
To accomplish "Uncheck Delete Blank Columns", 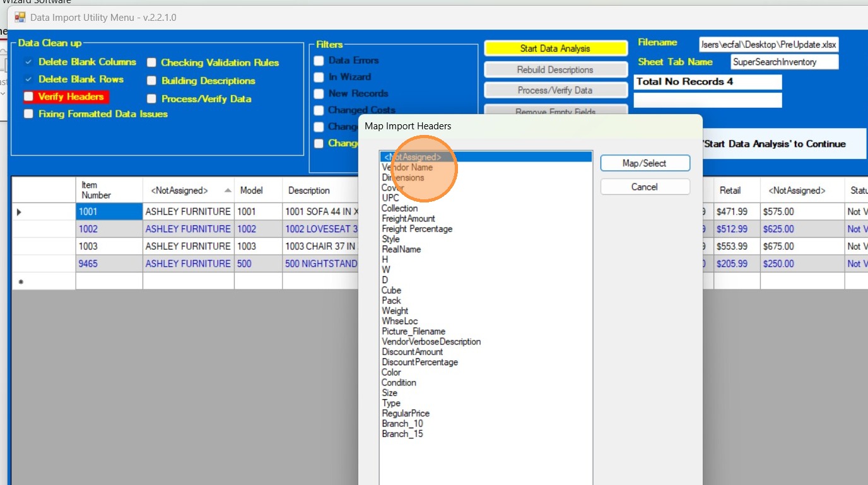I will (28, 62).
